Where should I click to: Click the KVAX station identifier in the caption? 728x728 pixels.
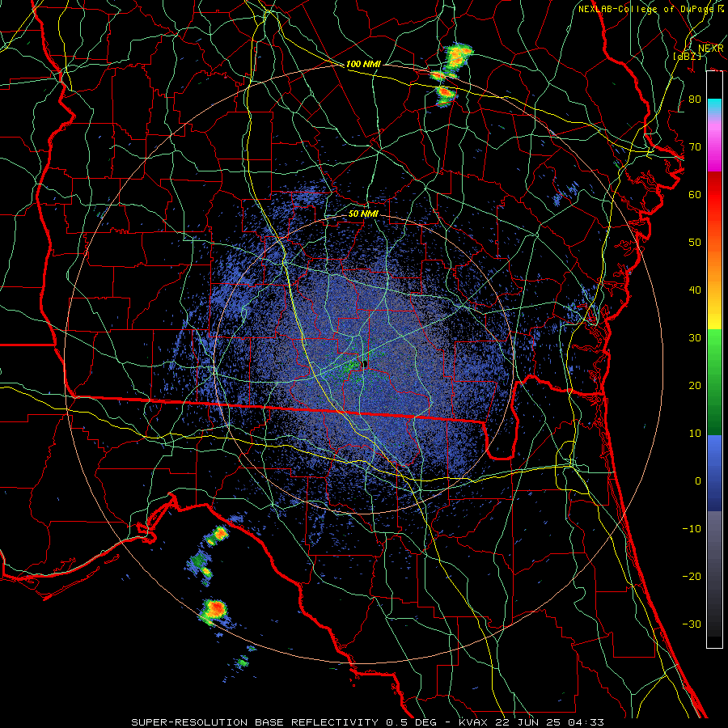(x=475, y=722)
